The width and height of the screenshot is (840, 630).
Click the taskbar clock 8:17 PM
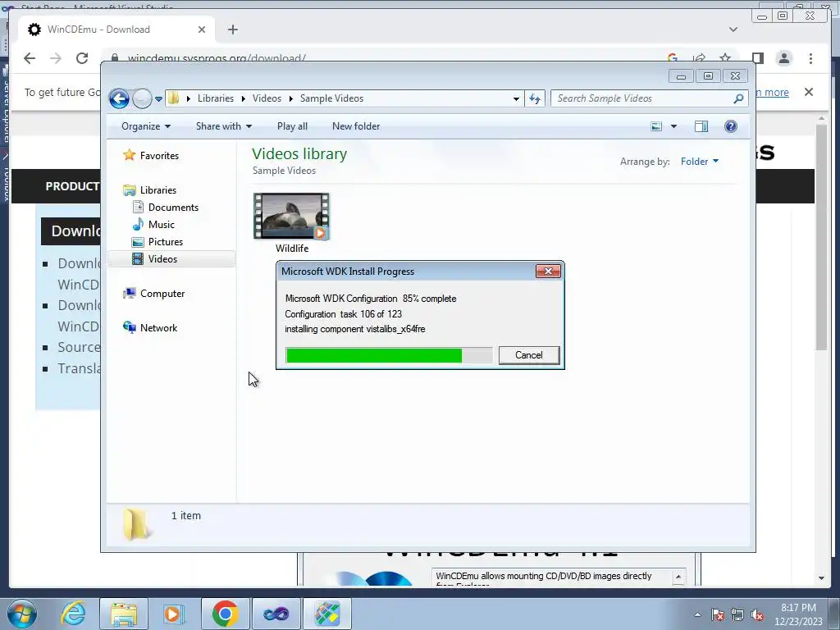pos(798,608)
